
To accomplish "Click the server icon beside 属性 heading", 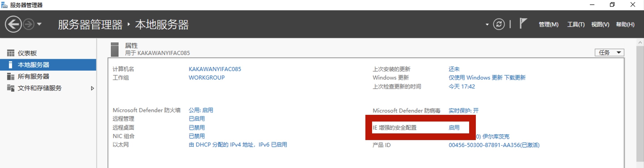I will (114, 49).
